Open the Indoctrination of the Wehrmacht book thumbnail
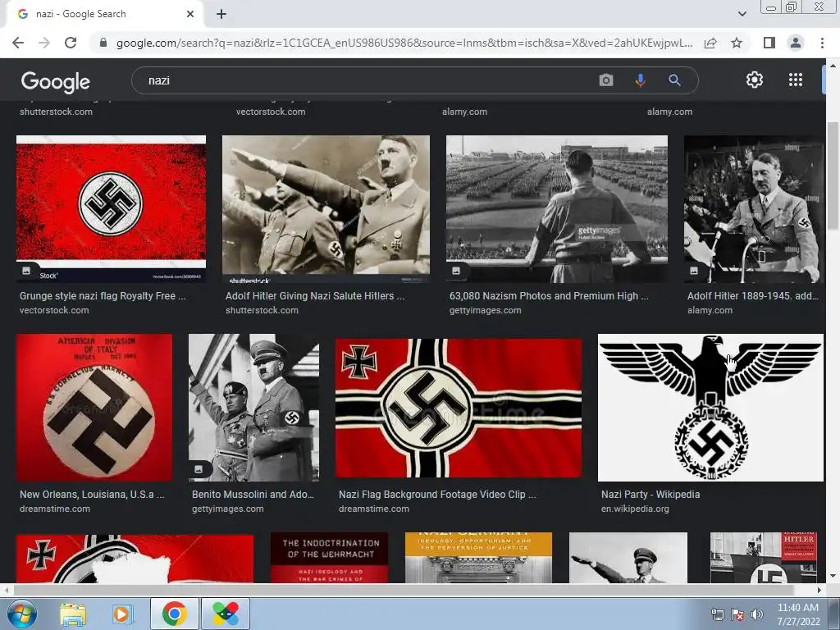 click(x=330, y=557)
